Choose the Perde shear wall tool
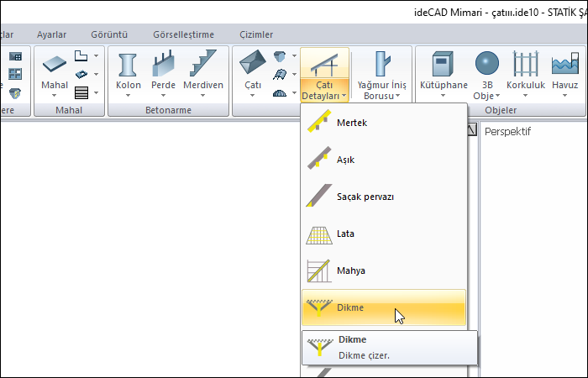The height and width of the screenshot is (378, 588). point(163,74)
